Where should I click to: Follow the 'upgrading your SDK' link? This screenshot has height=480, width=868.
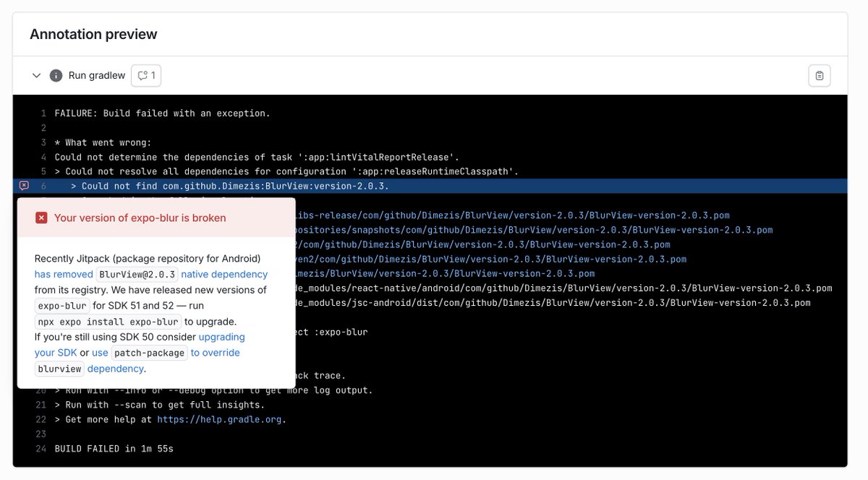(140, 345)
